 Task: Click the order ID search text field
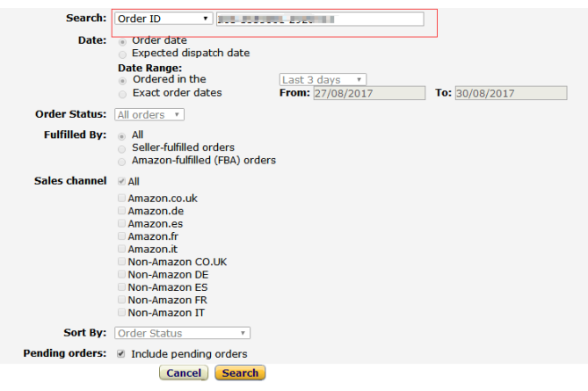coord(320,19)
